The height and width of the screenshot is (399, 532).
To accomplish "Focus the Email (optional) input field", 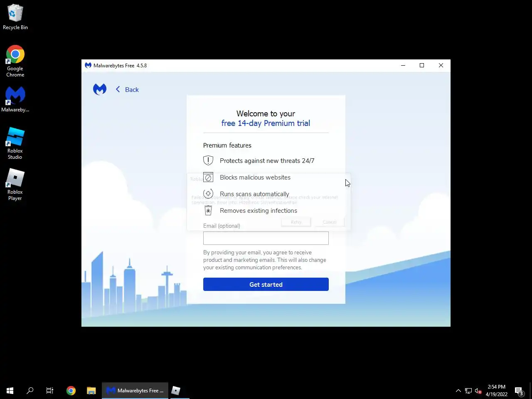I will click(266, 238).
